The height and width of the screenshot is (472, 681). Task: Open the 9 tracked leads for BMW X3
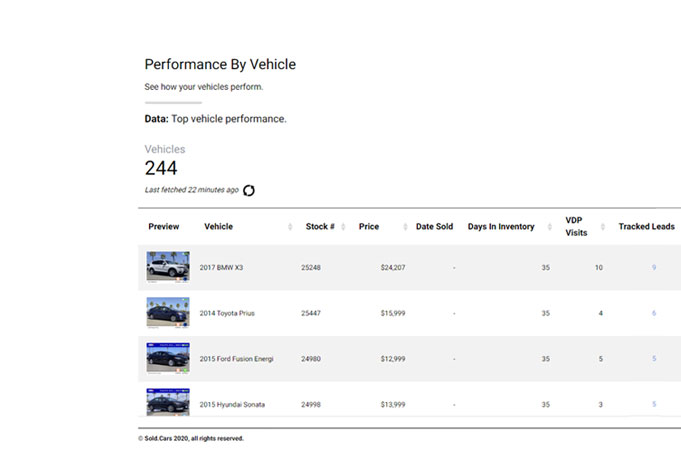pyautogui.click(x=654, y=268)
